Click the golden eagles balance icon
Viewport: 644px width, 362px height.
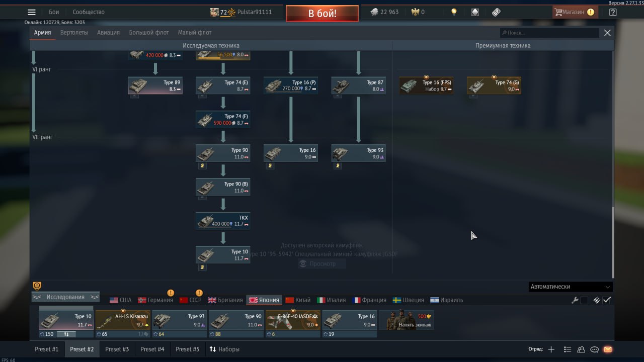415,12
